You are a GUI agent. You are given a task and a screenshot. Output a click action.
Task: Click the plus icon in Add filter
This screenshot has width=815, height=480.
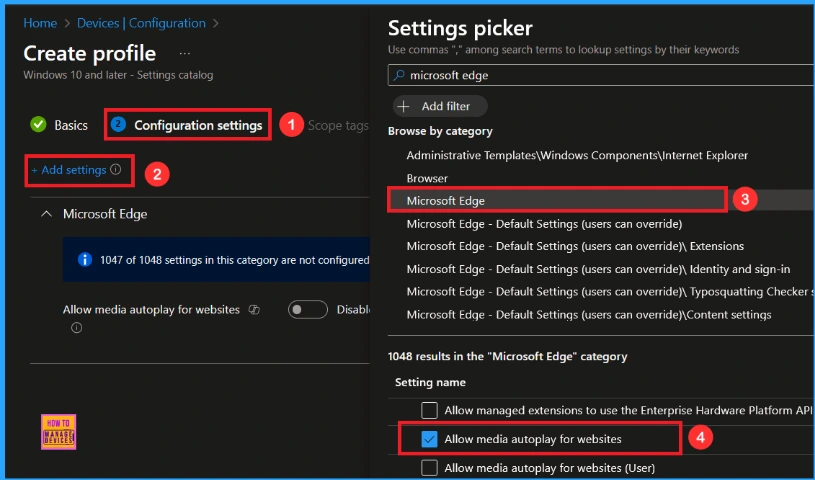[403, 106]
